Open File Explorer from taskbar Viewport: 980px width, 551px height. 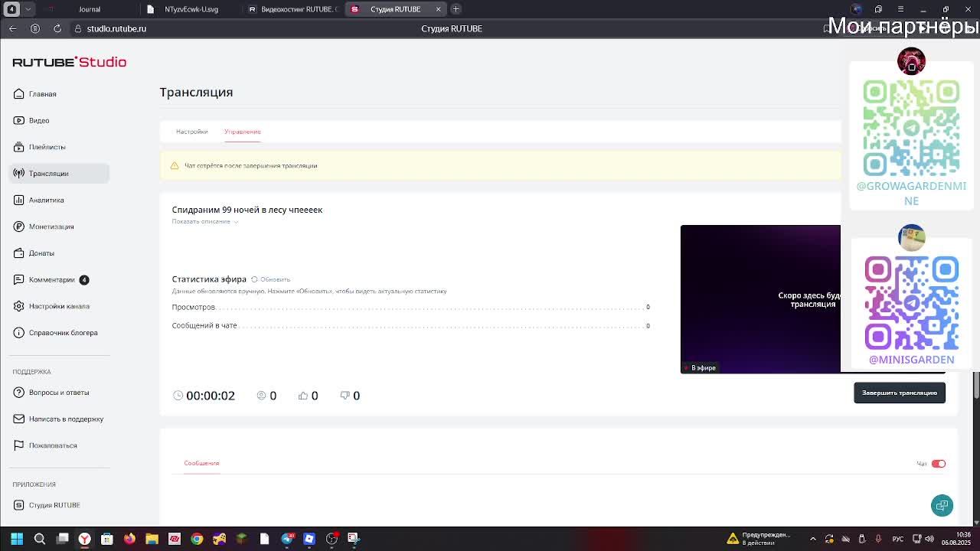click(152, 539)
